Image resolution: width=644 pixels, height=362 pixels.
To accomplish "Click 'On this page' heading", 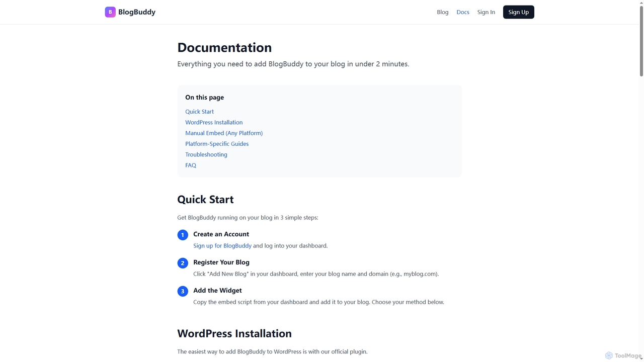I will (205, 98).
